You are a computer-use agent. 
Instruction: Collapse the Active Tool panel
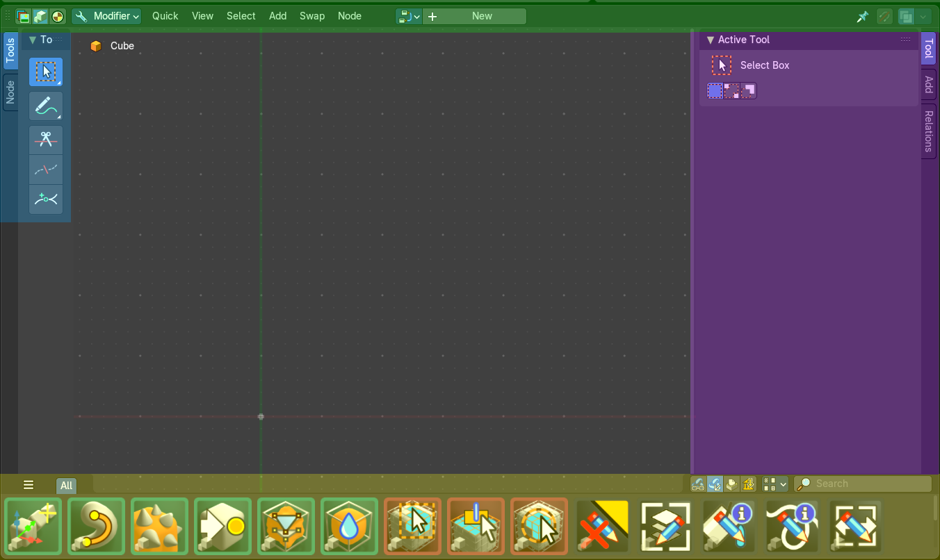point(711,40)
